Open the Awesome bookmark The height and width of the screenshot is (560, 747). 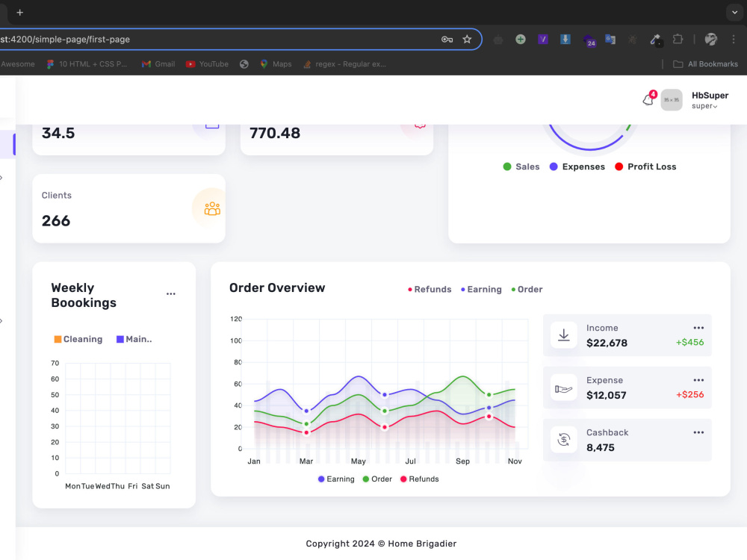click(18, 63)
